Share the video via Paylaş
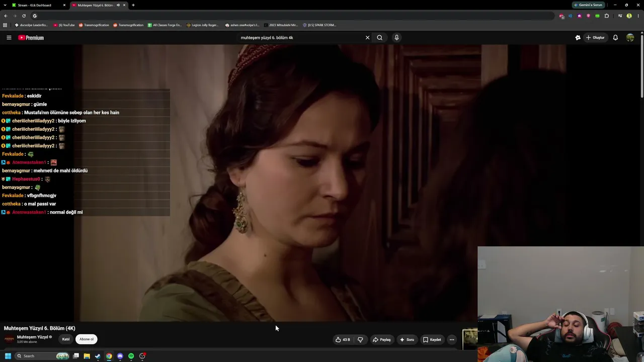 pyautogui.click(x=381, y=340)
